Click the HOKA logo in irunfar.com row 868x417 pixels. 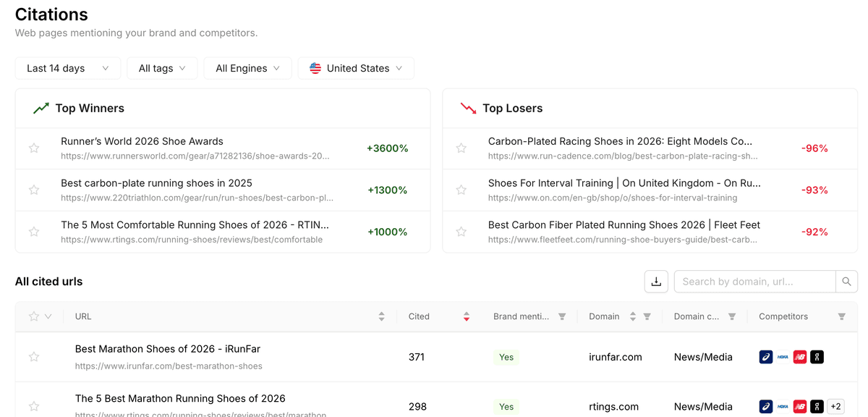[783, 357]
